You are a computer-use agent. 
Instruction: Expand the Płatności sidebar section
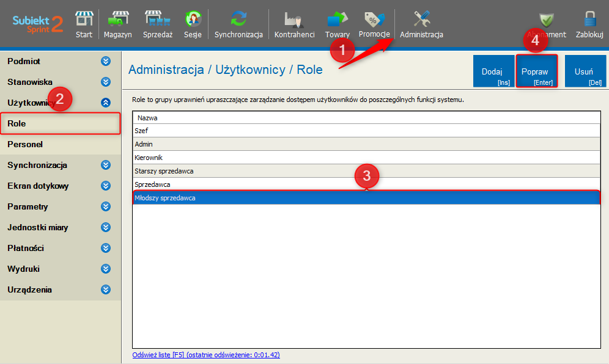(x=106, y=248)
